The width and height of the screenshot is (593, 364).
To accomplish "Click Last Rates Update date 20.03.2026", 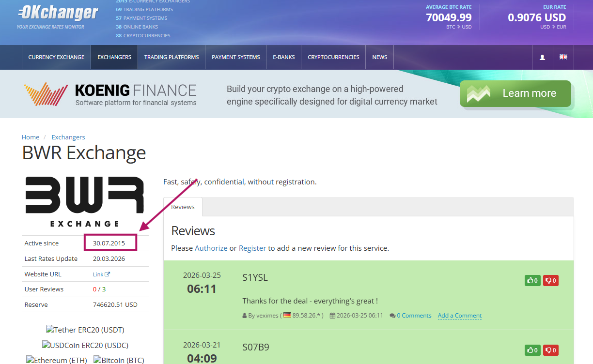I will pyautogui.click(x=109, y=258).
